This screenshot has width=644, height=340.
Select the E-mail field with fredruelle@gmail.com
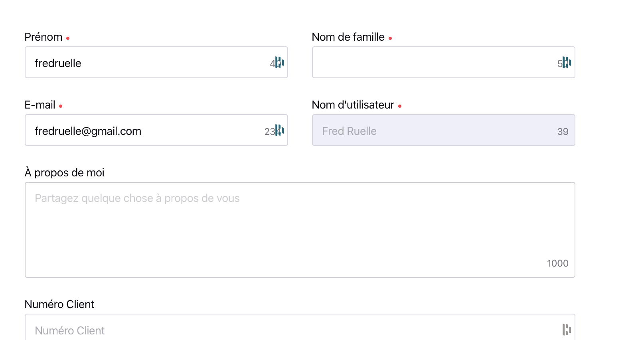coord(156,130)
